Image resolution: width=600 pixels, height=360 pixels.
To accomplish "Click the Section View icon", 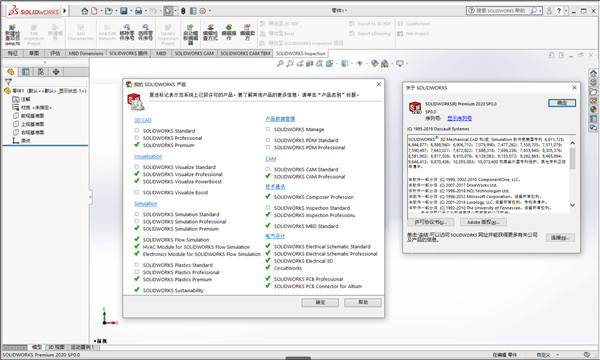I will 310,64.
